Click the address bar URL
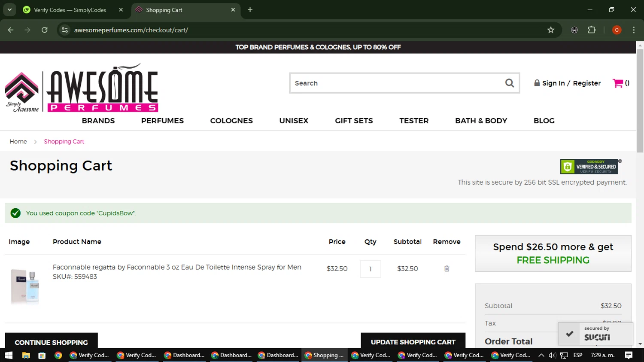The width and height of the screenshot is (644, 362). [x=131, y=30]
